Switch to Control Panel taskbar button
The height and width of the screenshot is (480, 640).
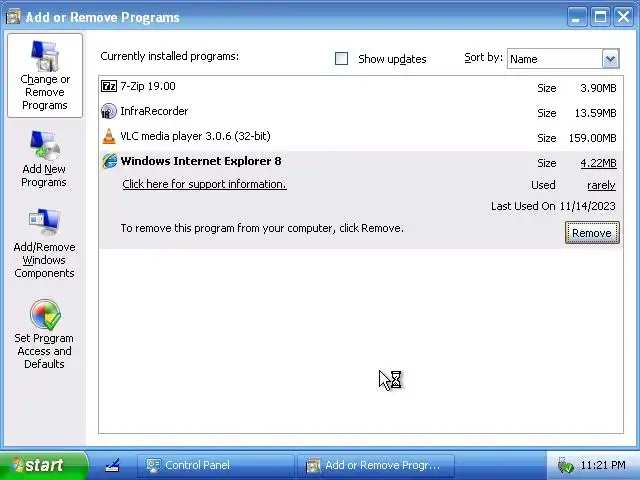[x=216, y=465]
